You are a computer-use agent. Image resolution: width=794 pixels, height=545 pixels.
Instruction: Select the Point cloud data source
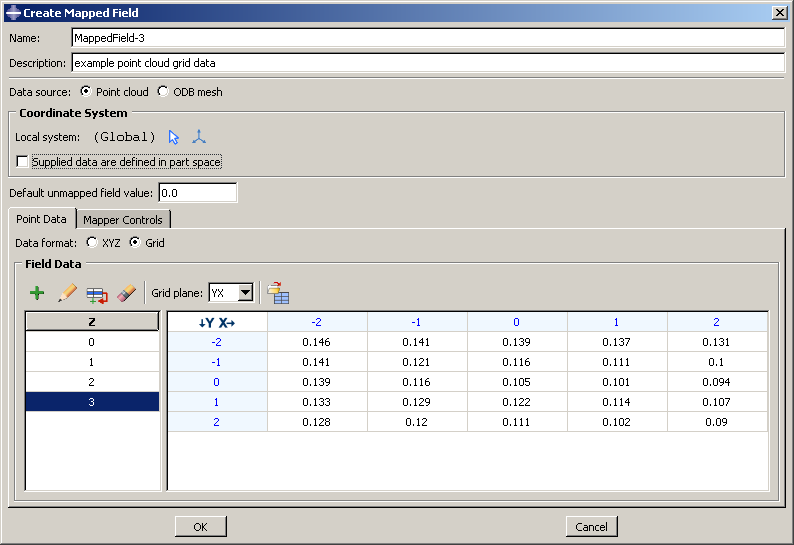[86, 91]
